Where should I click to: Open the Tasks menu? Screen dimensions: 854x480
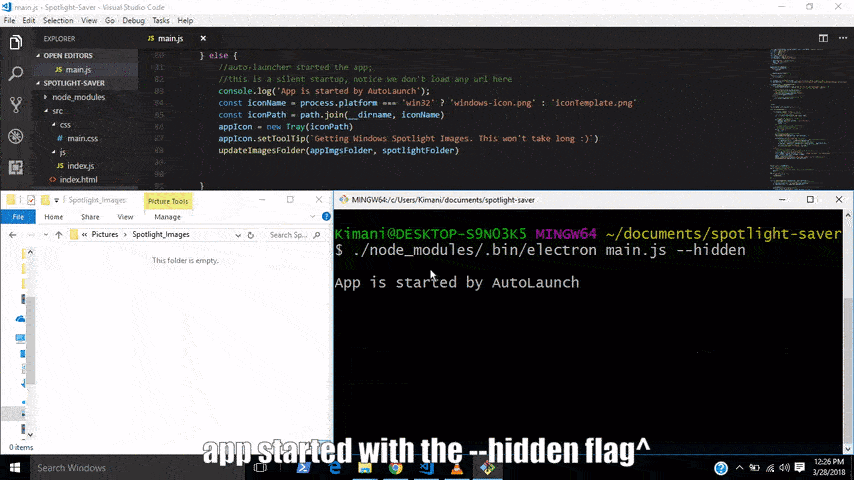(161, 21)
